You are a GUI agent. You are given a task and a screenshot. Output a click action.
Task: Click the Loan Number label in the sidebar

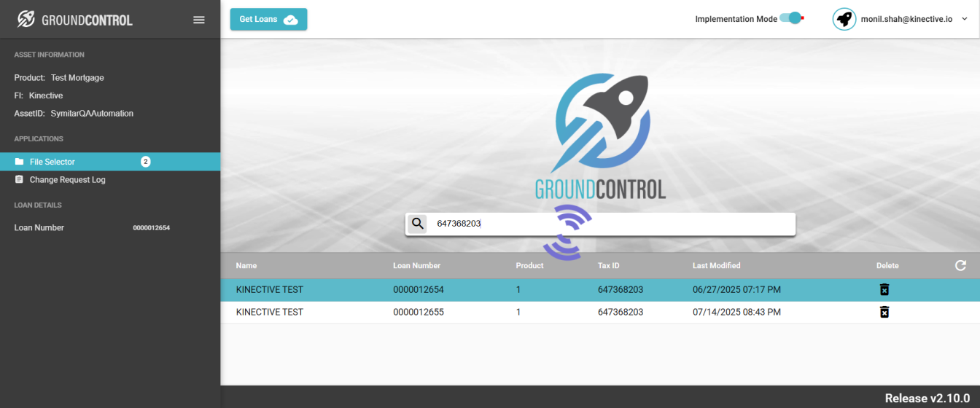coord(39,228)
